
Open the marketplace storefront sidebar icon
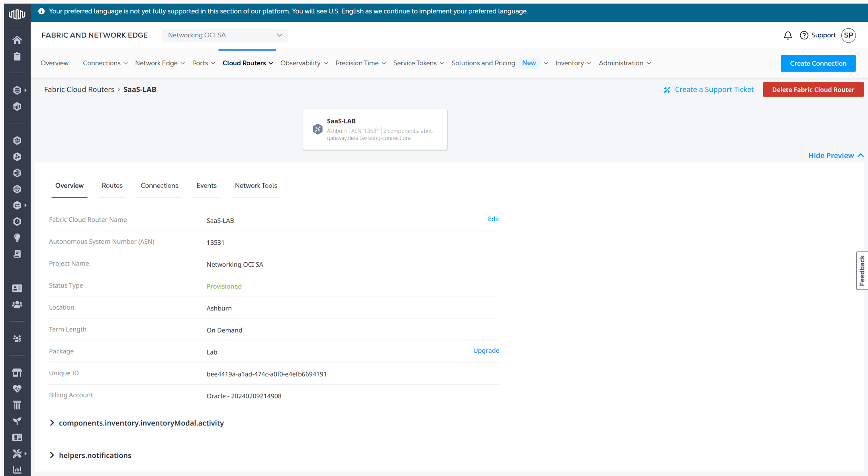[17, 373]
